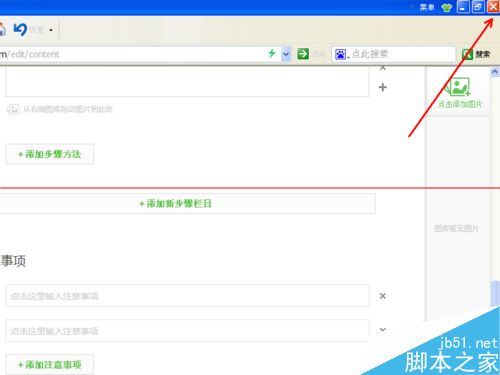The image size is (500, 375).
Task: Open the small dropdown beside the undo icon
Action: 51,30
